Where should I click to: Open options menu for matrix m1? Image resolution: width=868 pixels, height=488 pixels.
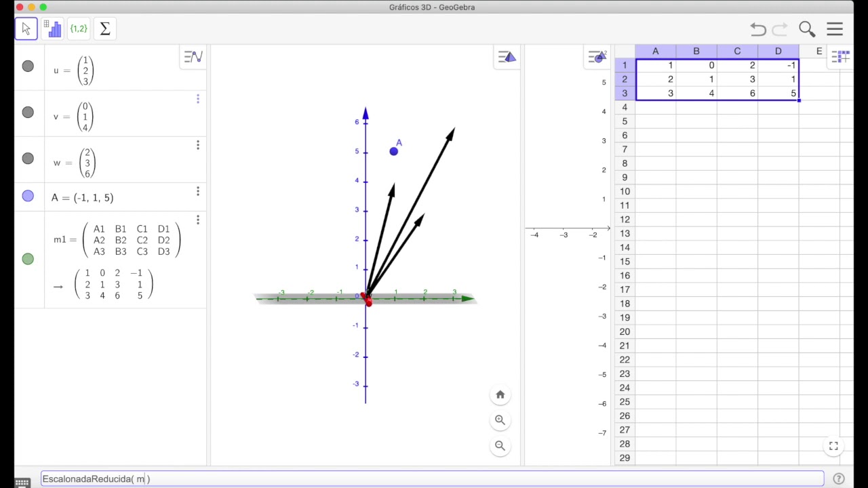click(198, 220)
